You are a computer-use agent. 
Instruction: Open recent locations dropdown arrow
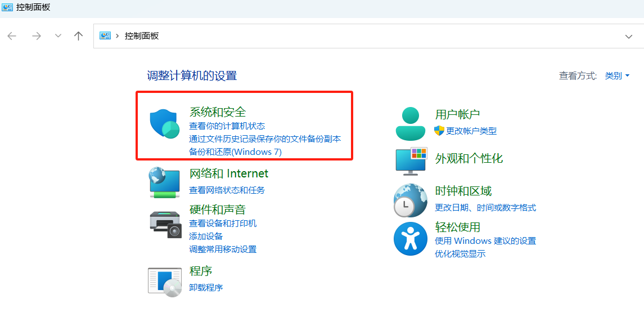58,36
